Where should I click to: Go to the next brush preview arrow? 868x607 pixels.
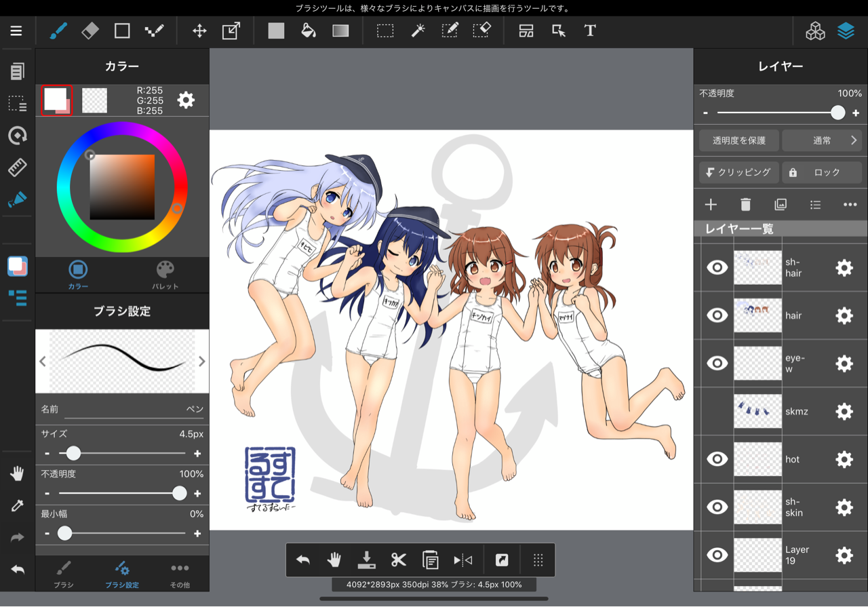(x=201, y=361)
